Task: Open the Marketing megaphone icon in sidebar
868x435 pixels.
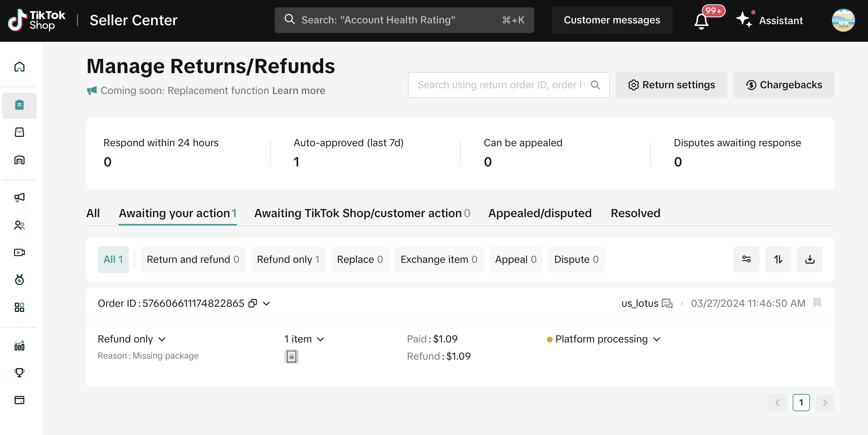Action: (19, 197)
